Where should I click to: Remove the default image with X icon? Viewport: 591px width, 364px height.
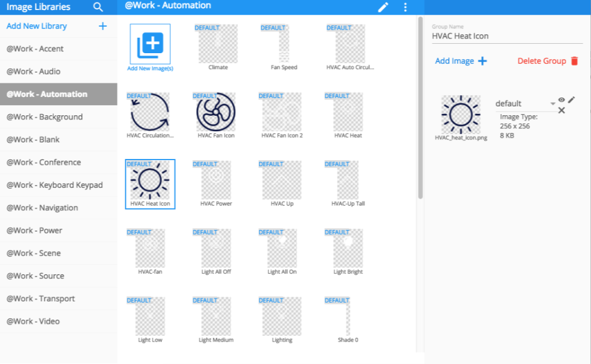[x=561, y=110]
